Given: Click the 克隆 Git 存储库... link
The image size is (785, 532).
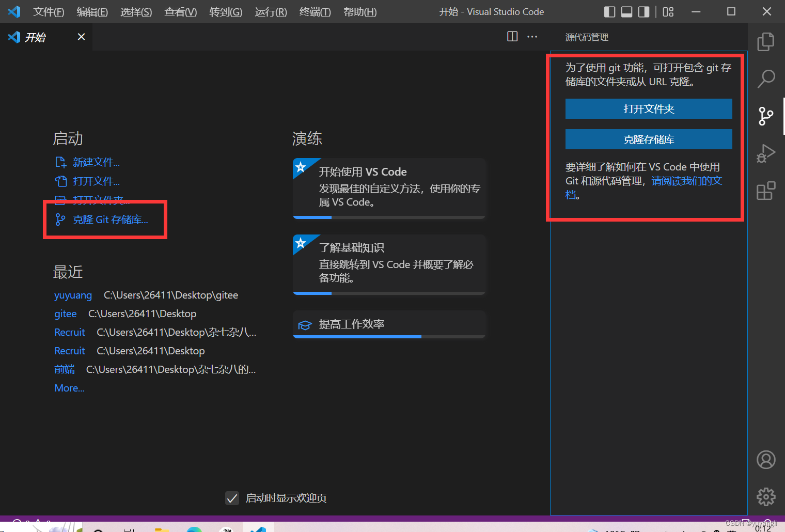Looking at the screenshot, I should pos(102,220).
